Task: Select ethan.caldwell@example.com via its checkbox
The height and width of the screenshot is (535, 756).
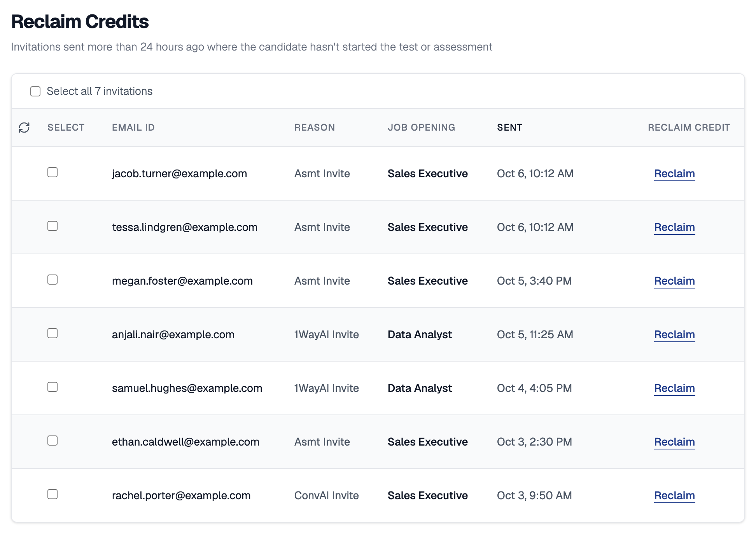Action: point(52,441)
